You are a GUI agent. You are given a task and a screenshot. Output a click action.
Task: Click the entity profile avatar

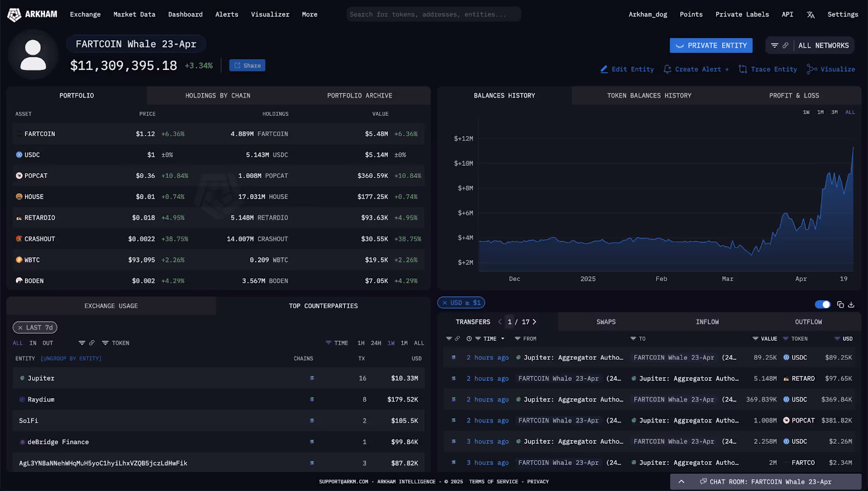(33, 55)
